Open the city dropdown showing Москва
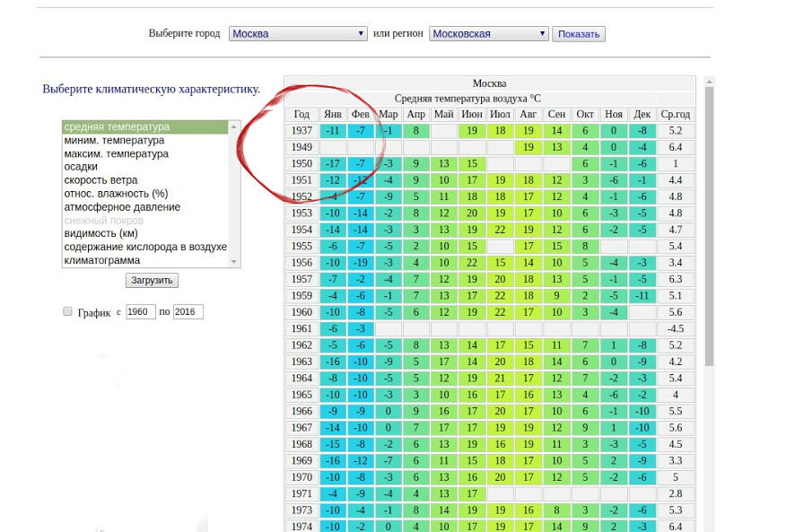The width and height of the screenshot is (804, 532). 298,34
